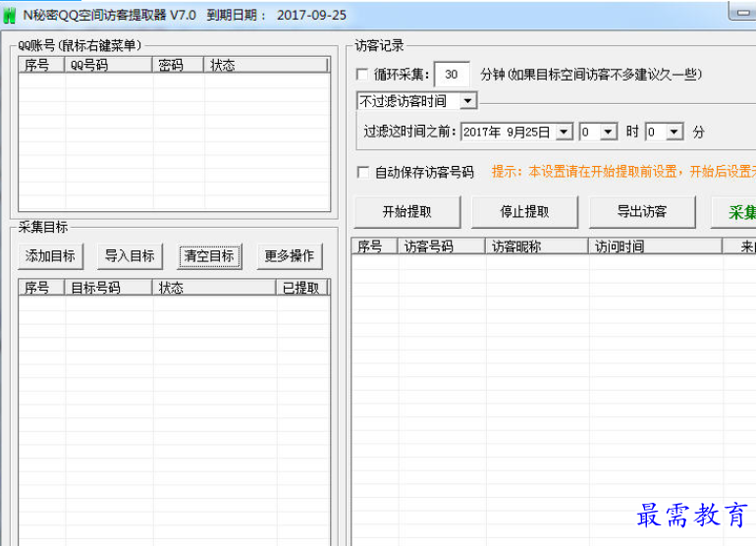The height and width of the screenshot is (546, 756).
Task: Click the 已提取 column header
Action: 301,288
